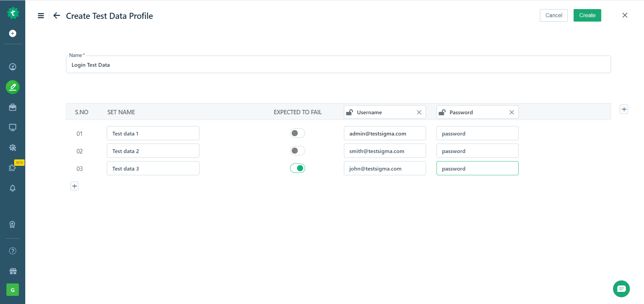Disable Expected to Fail for Test data 3
644x304 pixels.
[297, 168]
